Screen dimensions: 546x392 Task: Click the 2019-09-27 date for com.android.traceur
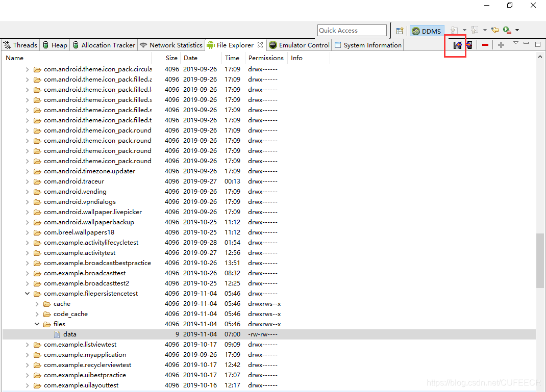coord(200,181)
